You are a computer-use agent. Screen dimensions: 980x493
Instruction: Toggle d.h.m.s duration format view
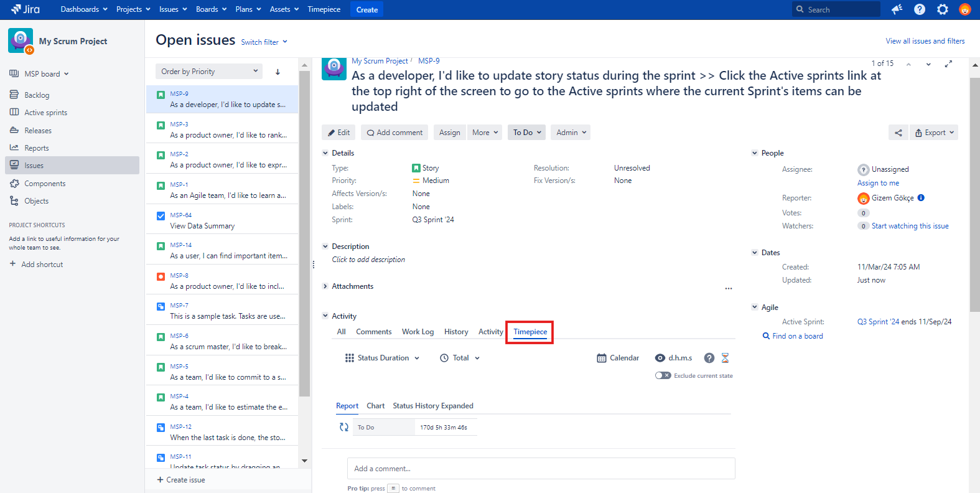point(674,358)
